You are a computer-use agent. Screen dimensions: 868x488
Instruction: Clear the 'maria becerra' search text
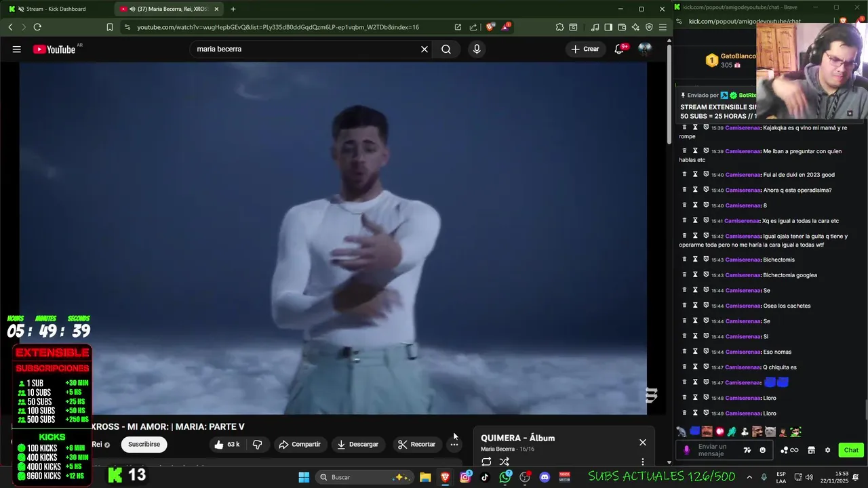click(425, 49)
